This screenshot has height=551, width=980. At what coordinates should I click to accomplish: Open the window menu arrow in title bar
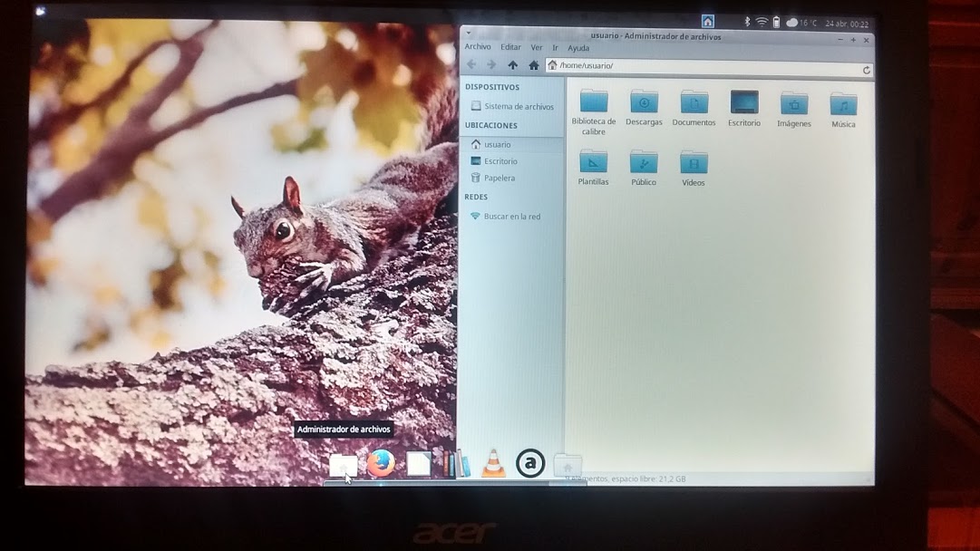pos(469,34)
